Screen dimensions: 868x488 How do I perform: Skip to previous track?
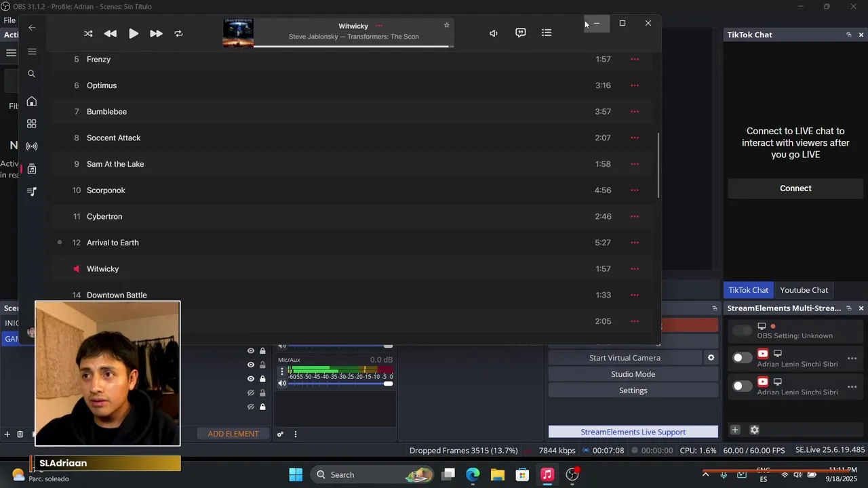(110, 33)
